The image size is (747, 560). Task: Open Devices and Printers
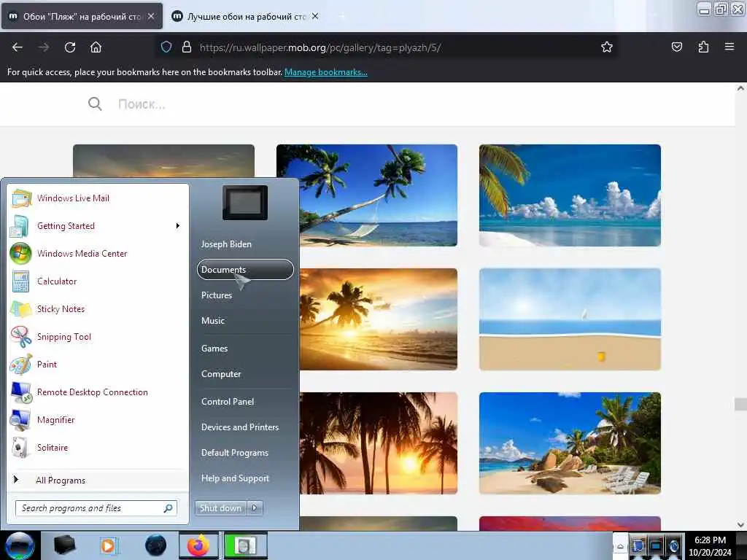[245, 427]
